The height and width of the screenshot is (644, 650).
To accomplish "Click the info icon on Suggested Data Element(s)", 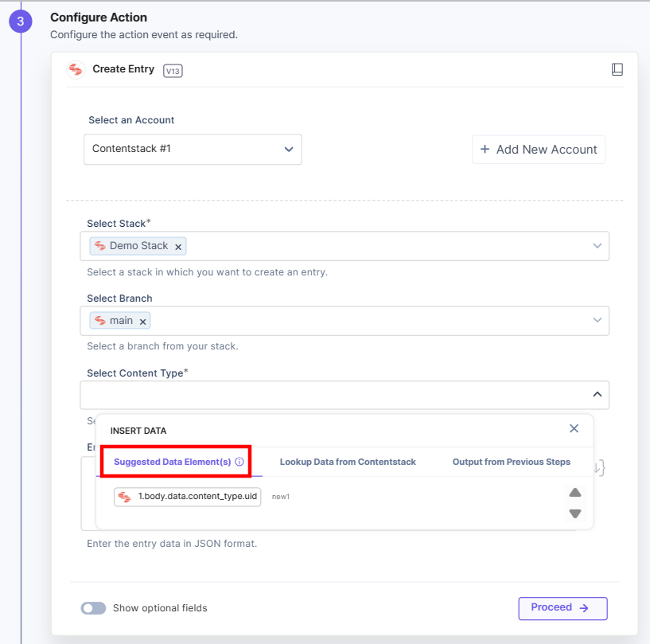I will [x=239, y=462].
